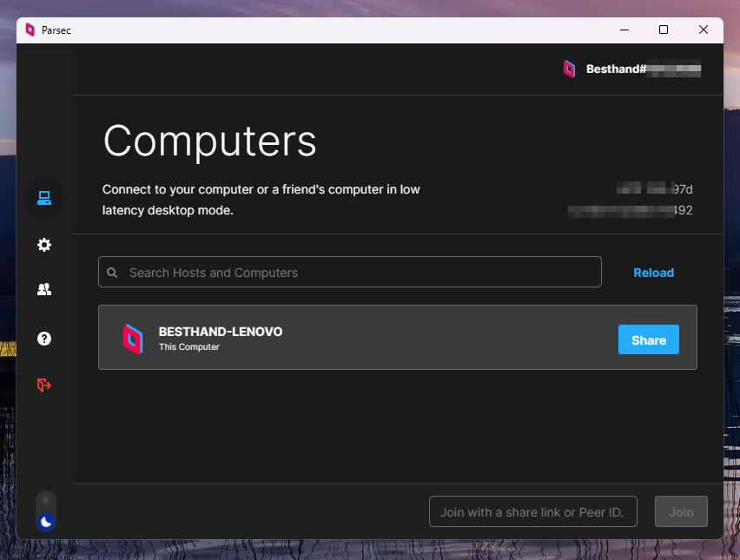Click the account avatar beside Besthand
The height and width of the screenshot is (560, 740).
(x=569, y=69)
